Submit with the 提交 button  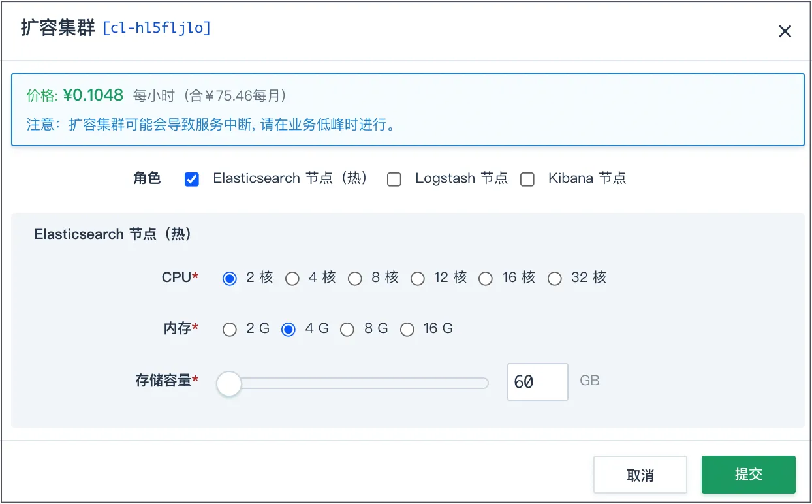tap(749, 474)
